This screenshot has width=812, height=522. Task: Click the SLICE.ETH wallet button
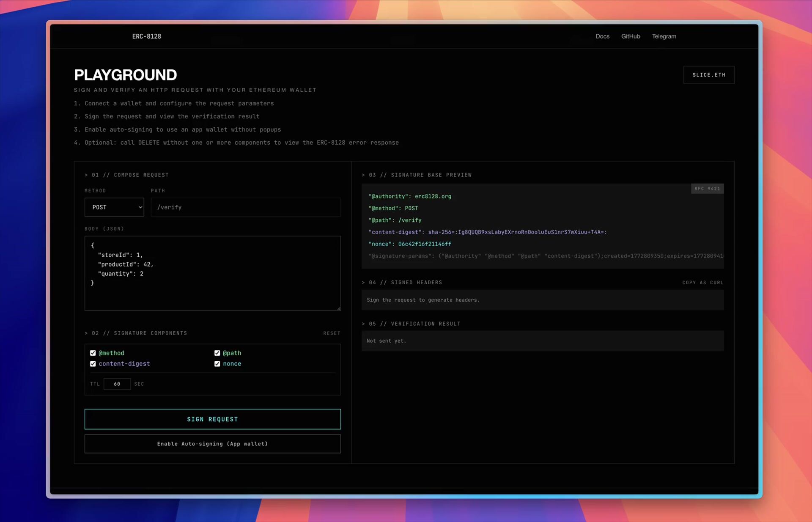pos(708,75)
